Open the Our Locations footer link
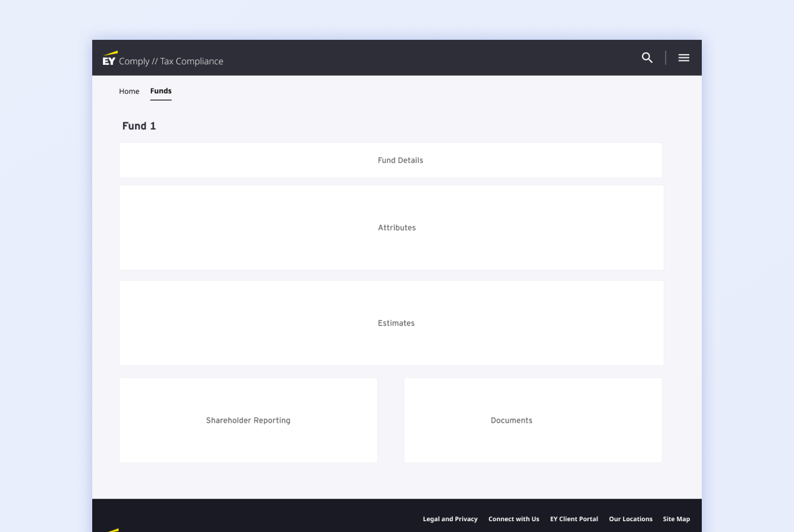794x532 pixels. (631, 519)
